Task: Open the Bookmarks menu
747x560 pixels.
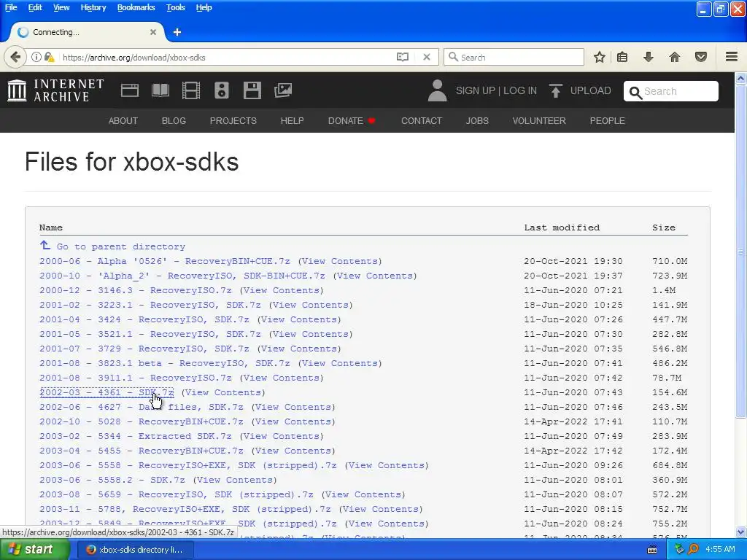Action: [136, 7]
